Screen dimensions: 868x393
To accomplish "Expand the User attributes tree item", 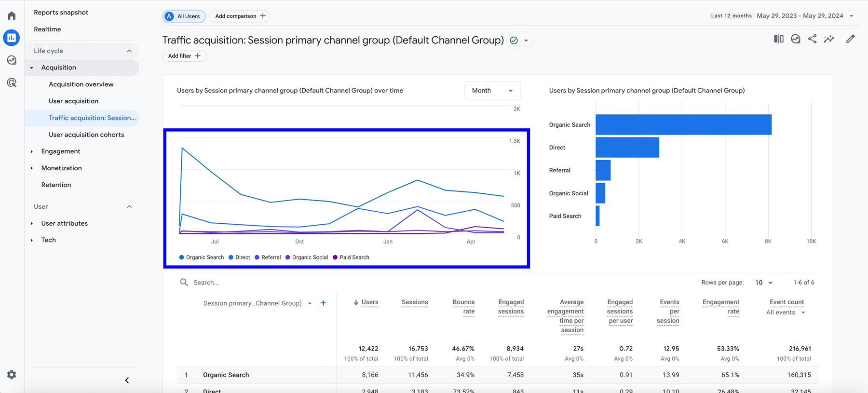I will pyautogui.click(x=32, y=224).
